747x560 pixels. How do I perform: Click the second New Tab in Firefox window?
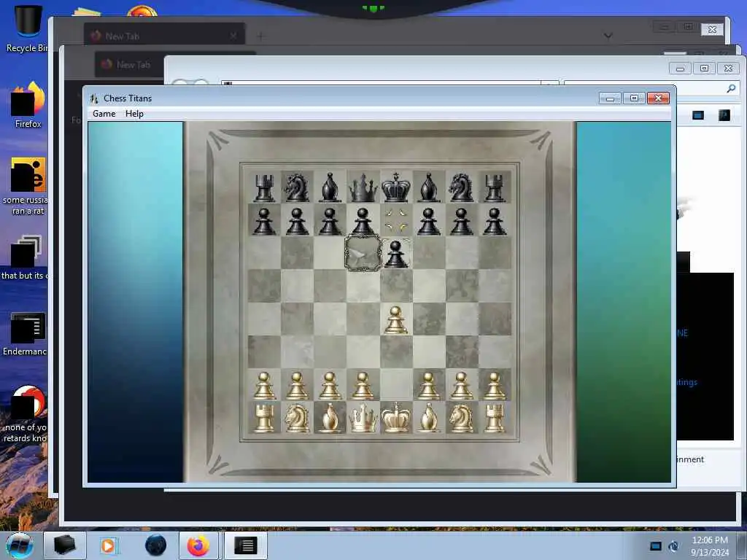pos(130,64)
